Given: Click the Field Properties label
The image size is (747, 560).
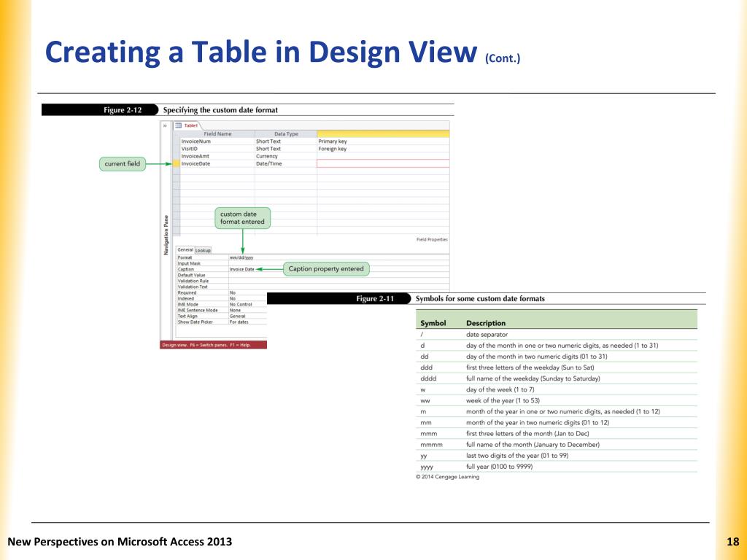Looking at the screenshot, I should coord(432,239).
